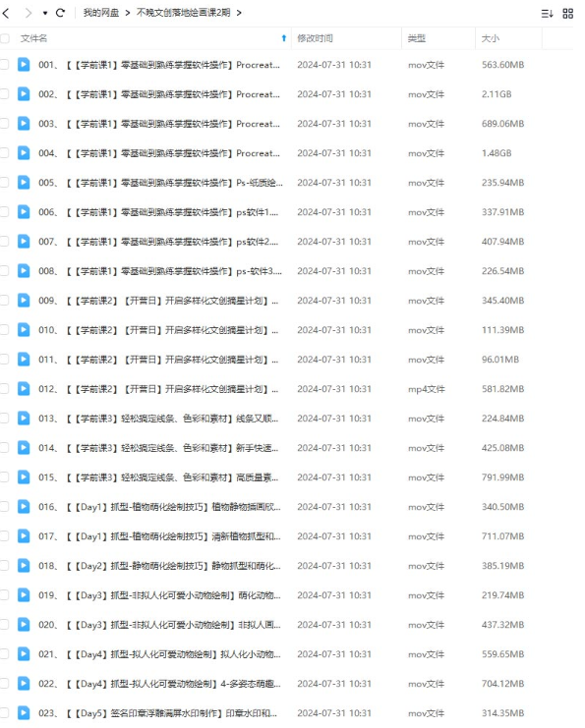Expand the chevron after 不晚文创落地绘画课2期

pyautogui.click(x=239, y=13)
